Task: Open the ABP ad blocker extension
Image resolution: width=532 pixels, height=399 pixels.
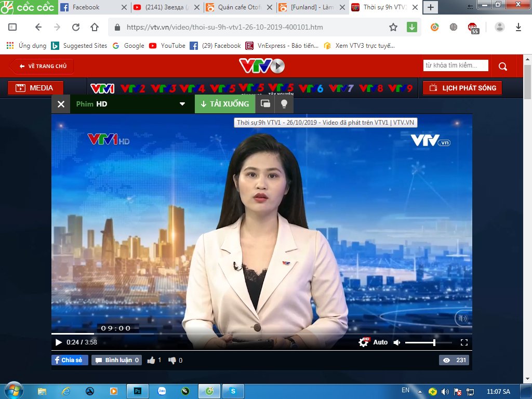Action: click(473, 28)
